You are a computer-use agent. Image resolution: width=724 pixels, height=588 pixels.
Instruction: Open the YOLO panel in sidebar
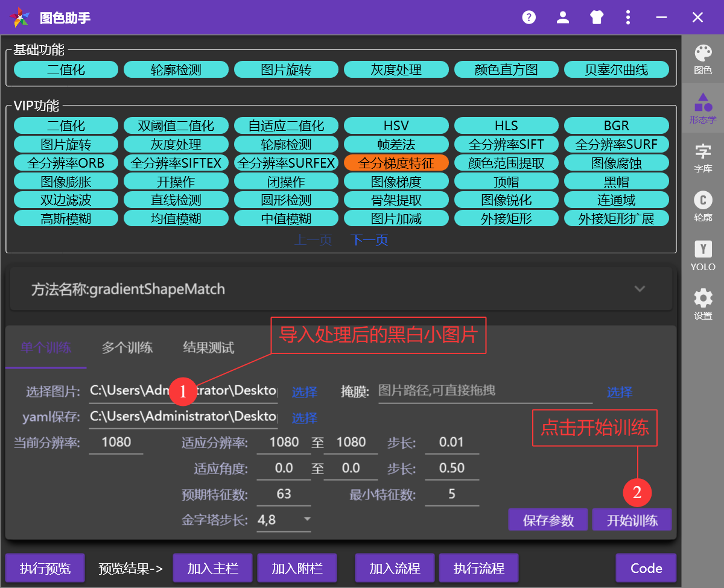tap(703, 256)
